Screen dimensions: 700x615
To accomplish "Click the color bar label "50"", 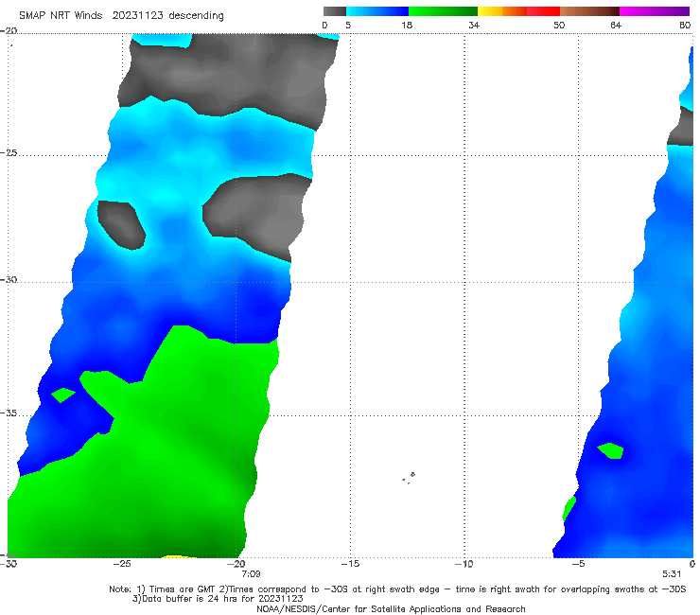I will [559, 26].
